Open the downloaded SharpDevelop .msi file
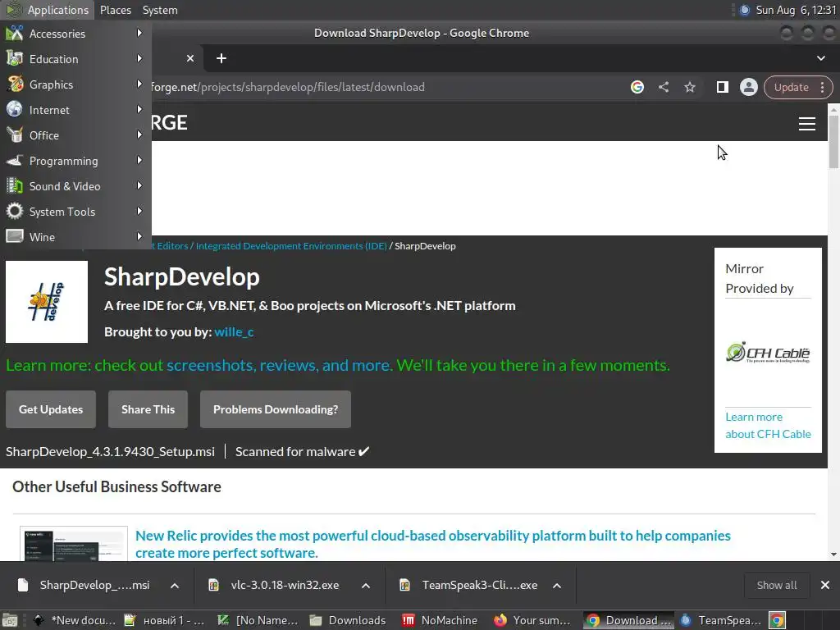 click(x=83, y=585)
